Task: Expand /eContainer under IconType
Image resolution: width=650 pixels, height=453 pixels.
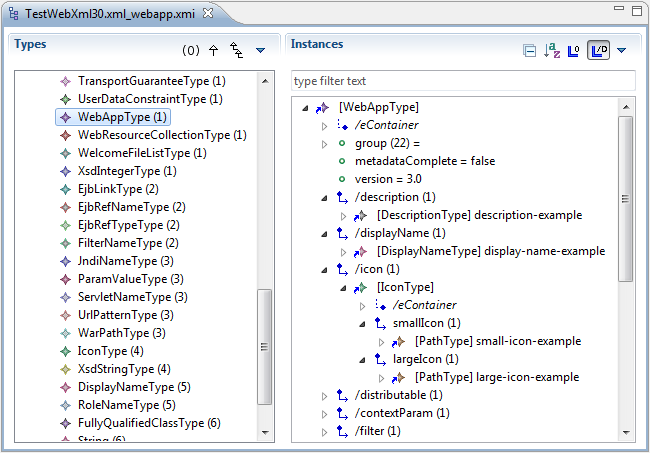Action: tap(363, 306)
